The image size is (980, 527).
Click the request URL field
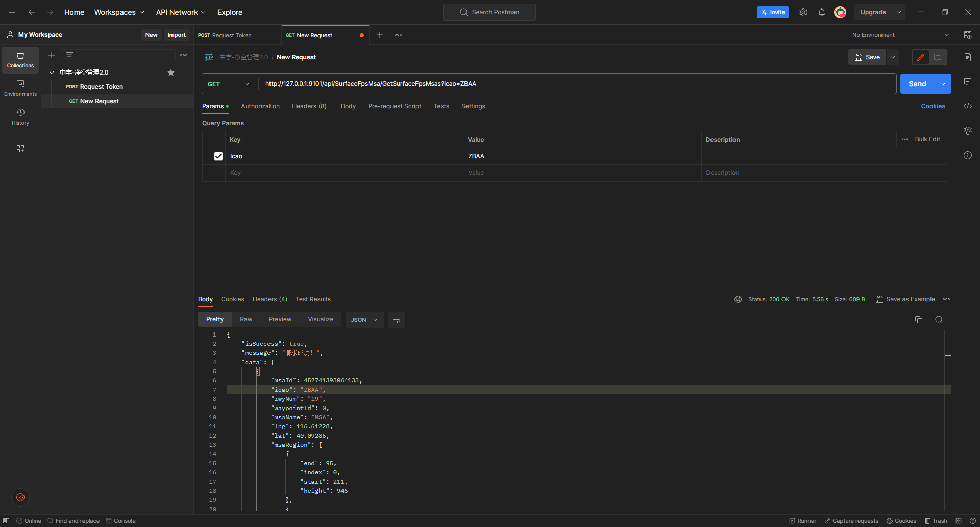(577, 84)
